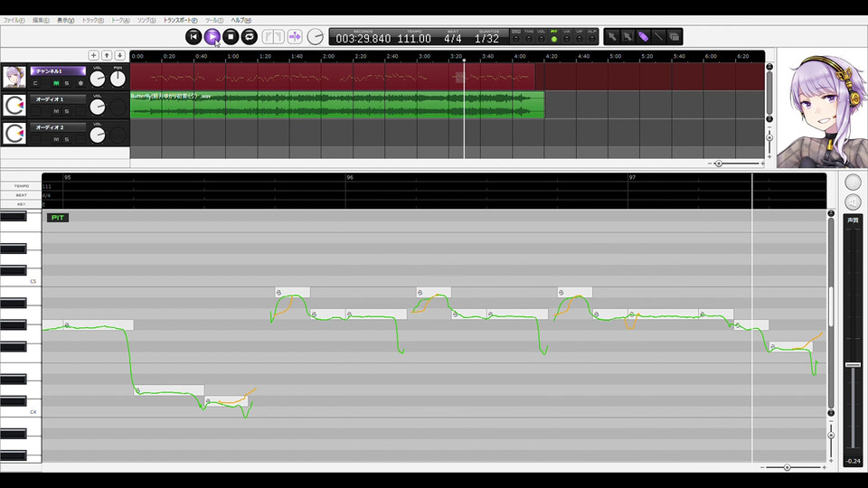
Task: Click the round master knob beside the time display
Action: (x=315, y=36)
